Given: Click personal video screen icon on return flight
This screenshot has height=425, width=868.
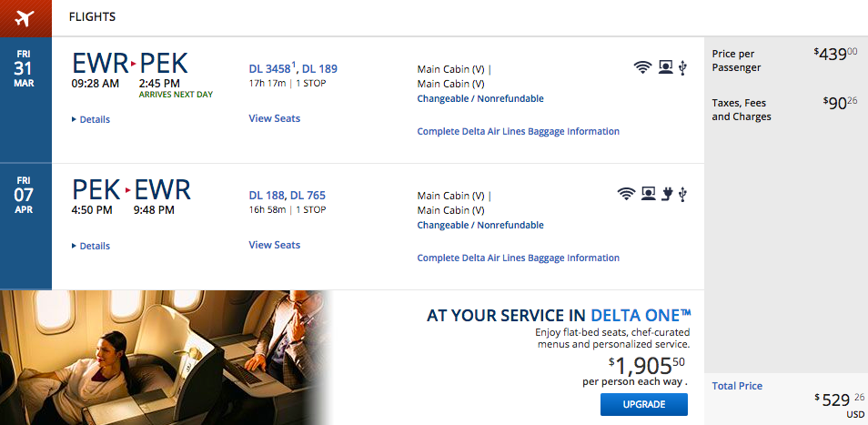Looking at the screenshot, I should click(648, 194).
